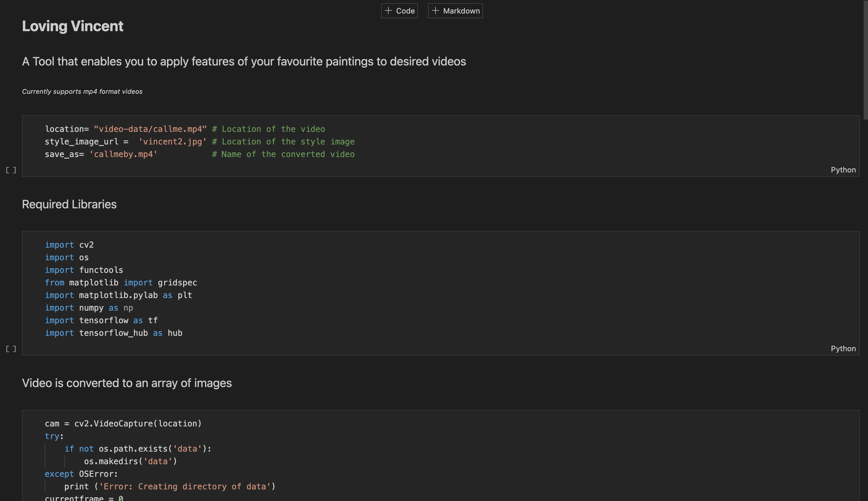This screenshot has height=501, width=868.
Task: Click the 'Name of the converted video' comment
Action: pos(283,154)
